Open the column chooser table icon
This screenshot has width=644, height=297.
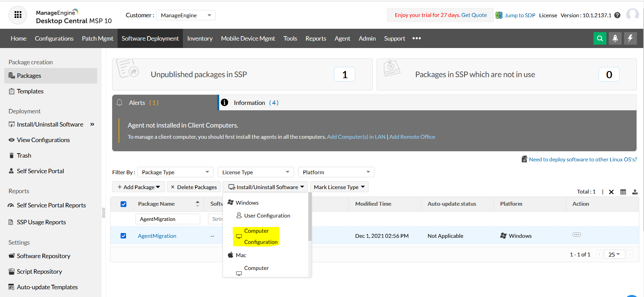pos(623,192)
